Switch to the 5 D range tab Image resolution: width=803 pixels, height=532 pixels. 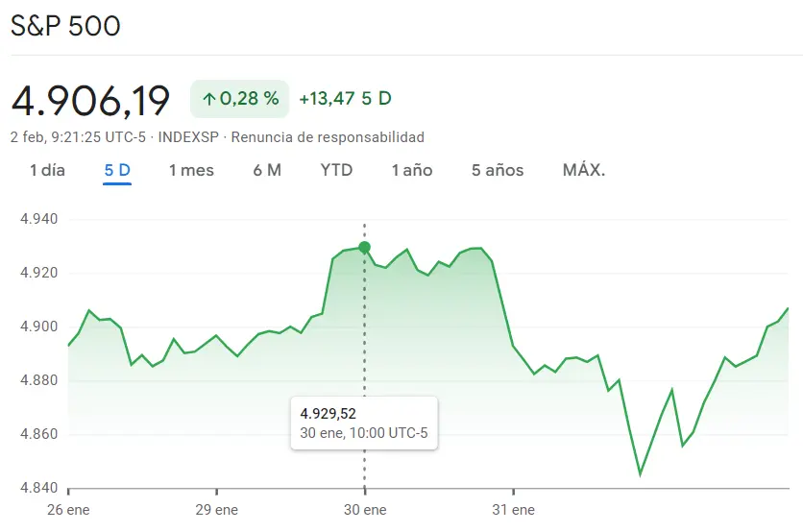(x=117, y=171)
